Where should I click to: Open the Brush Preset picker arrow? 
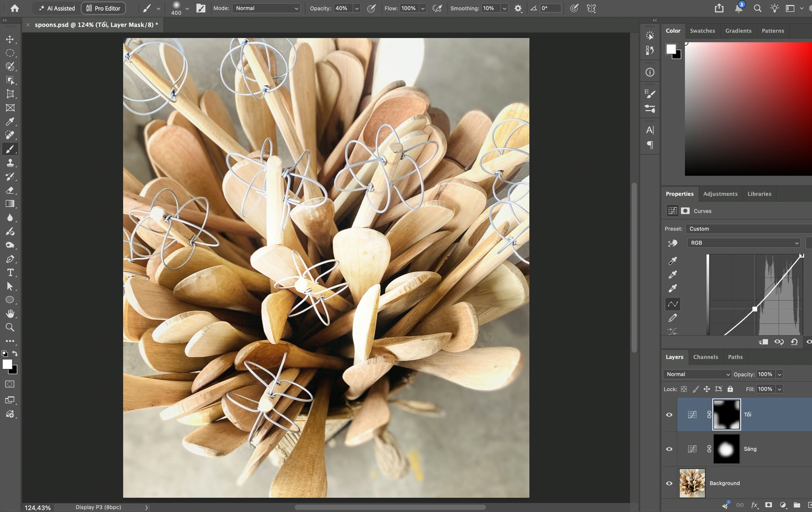(x=187, y=8)
